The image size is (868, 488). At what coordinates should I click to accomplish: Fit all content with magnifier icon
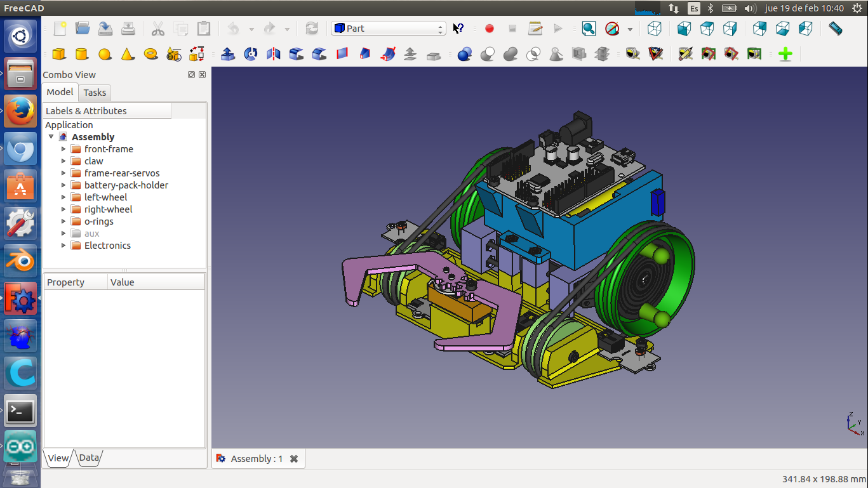coord(589,29)
